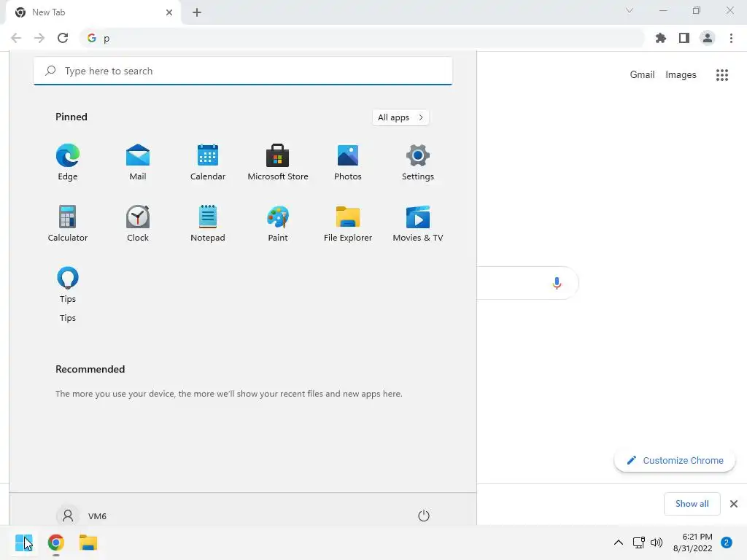This screenshot has height=560, width=747.
Task: Toggle Chrome side panel
Action: pyautogui.click(x=684, y=38)
